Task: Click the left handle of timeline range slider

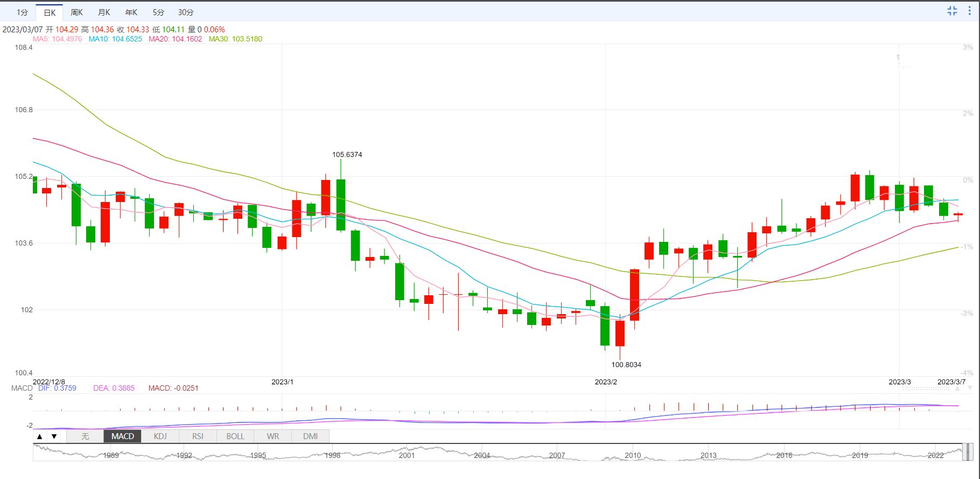Action: click(965, 452)
